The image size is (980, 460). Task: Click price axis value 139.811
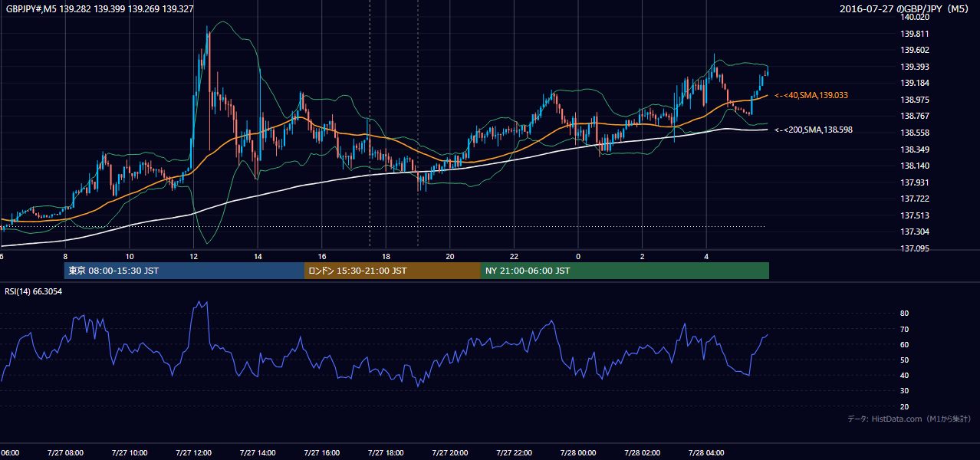click(x=916, y=34)
